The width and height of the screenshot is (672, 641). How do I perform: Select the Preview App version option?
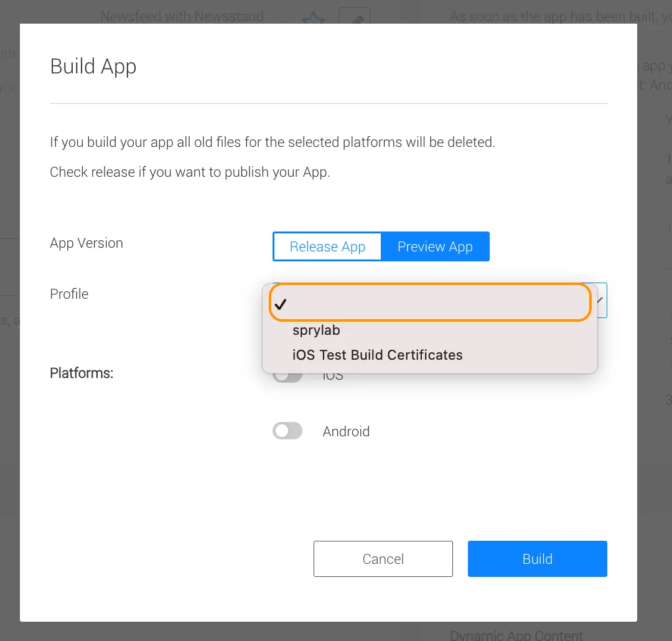[x=435, y=246]
